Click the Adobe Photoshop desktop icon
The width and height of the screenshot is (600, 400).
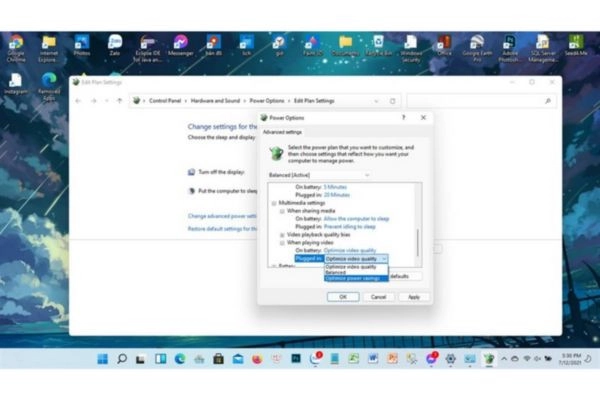coord(510,49)
